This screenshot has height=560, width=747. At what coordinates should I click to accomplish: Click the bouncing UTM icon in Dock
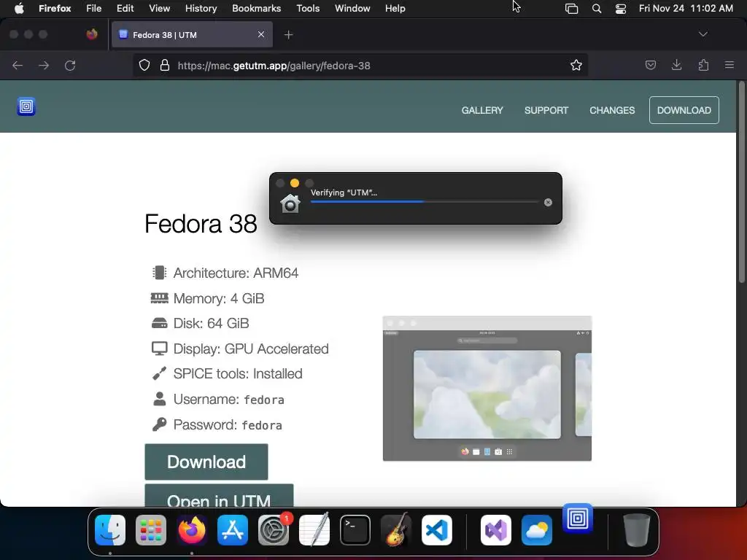[578, 518]
